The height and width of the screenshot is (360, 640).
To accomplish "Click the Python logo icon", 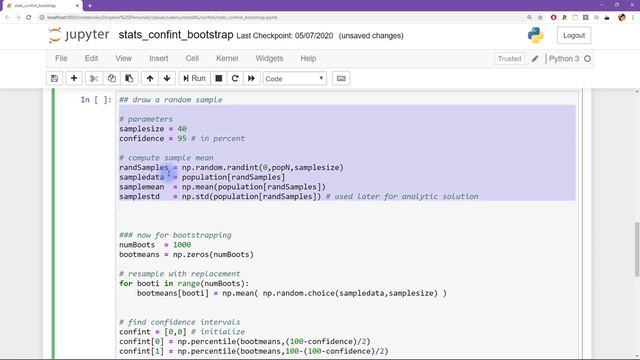I will tap(536, 36).
